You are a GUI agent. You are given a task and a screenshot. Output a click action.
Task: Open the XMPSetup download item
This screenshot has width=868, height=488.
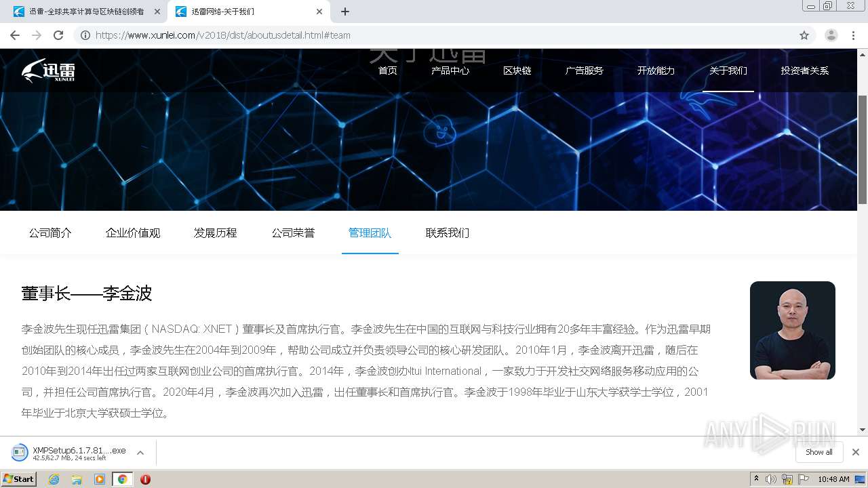click(71, 453)
